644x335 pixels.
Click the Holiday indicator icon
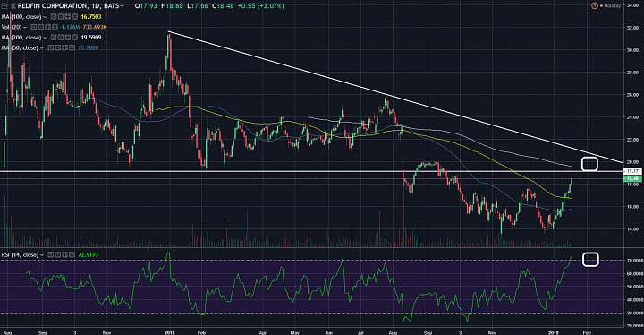pyautogui.click(x=594, y=5)
